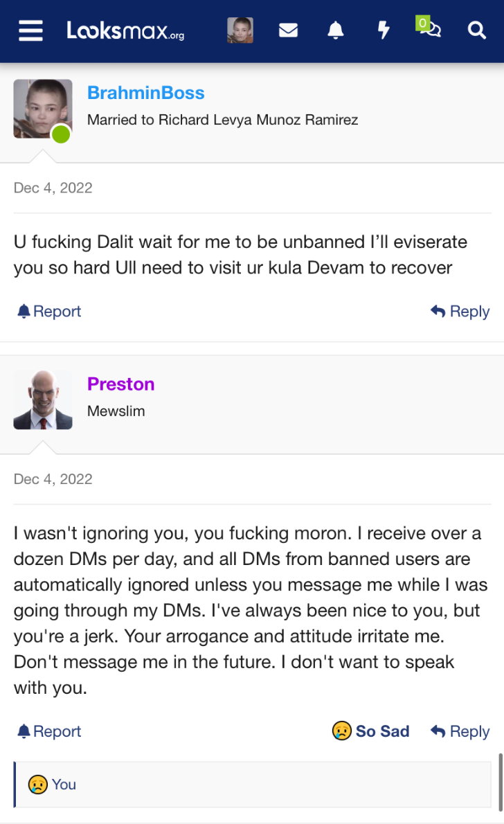Report Preston's post
Screen dimensions: 504x824
[x=49, y=731]
